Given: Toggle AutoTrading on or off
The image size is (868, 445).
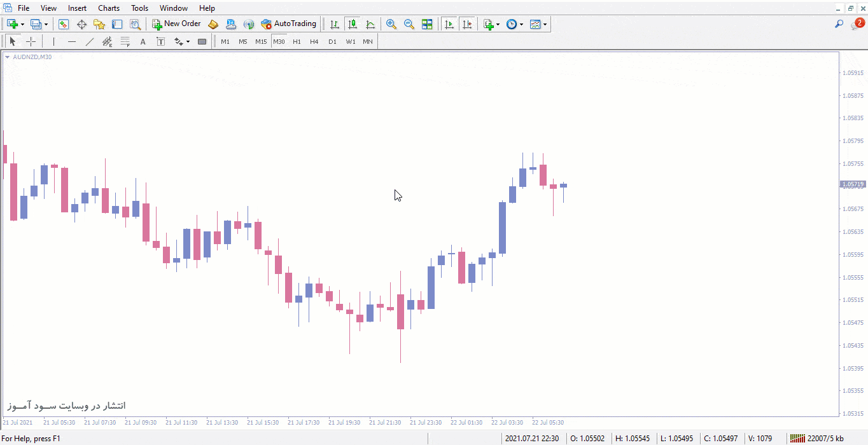Looking at the screenshot, I should (288, 24).
